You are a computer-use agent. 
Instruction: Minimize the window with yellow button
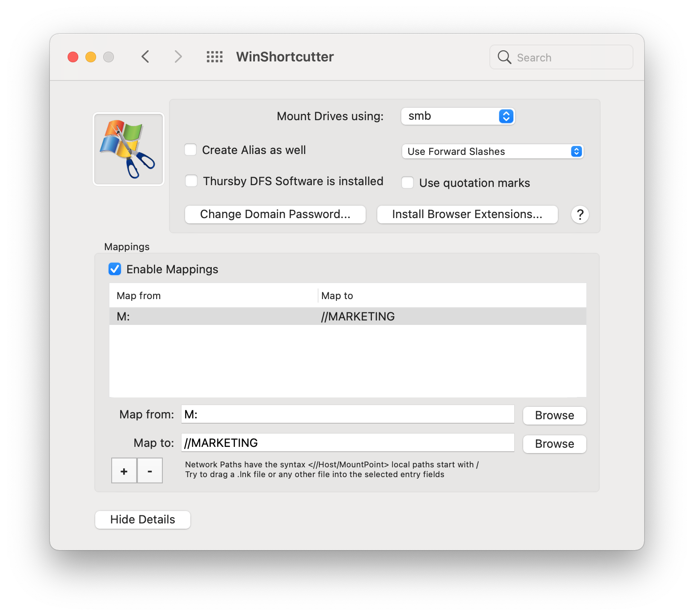(91, 57)
